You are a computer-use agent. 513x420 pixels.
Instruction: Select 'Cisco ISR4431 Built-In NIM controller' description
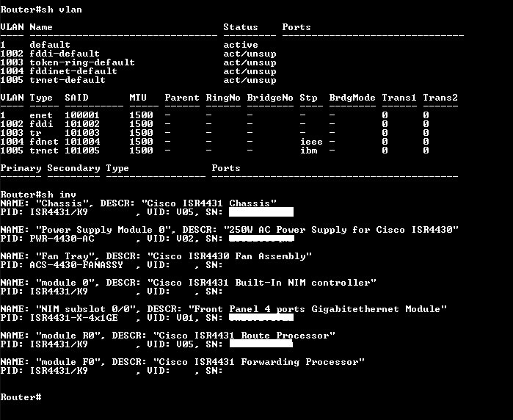[262, 283]
